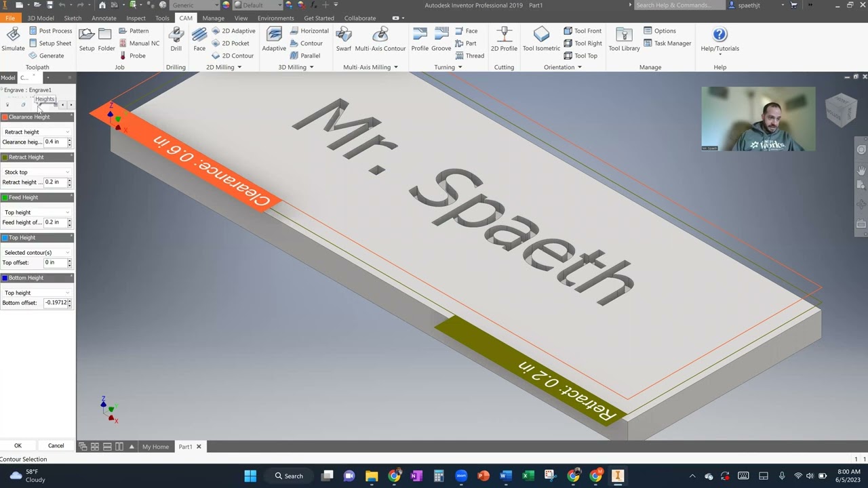Go to the My Home document tab
The image size is (868, 488).
pyautogui.click(x=155, y=447)
